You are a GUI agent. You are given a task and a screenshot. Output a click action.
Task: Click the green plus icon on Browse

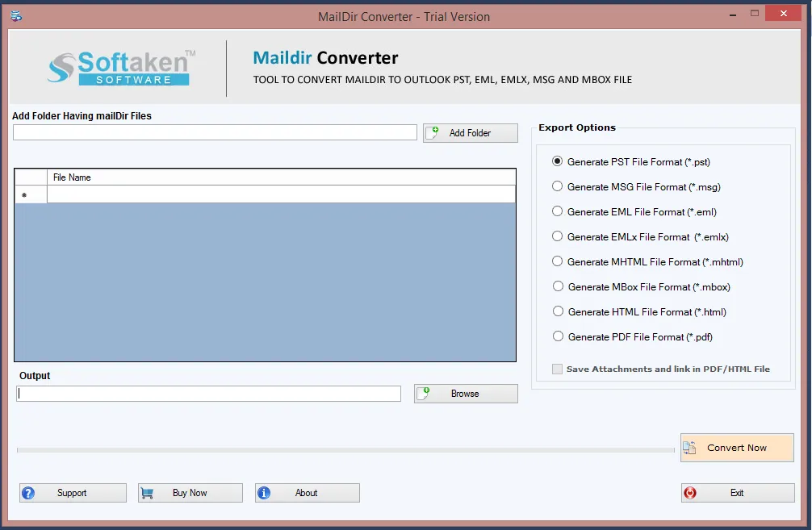(425, 390)
